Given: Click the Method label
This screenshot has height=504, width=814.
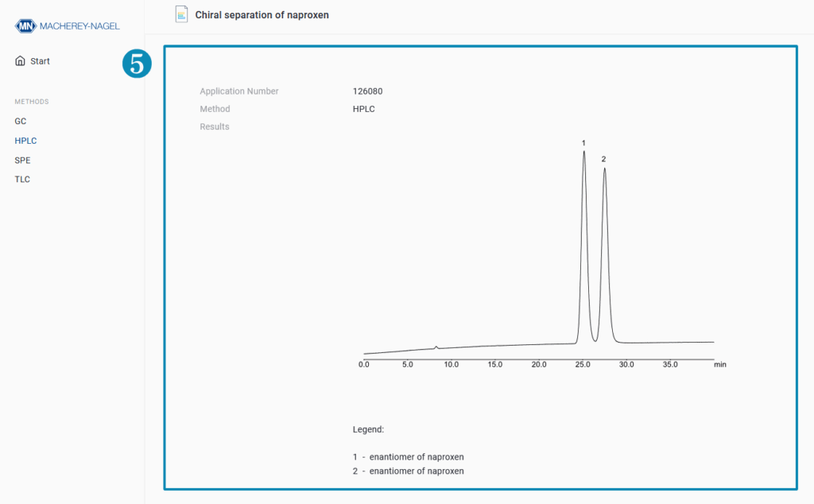Looking at the screenshot, I should [215, 109].
